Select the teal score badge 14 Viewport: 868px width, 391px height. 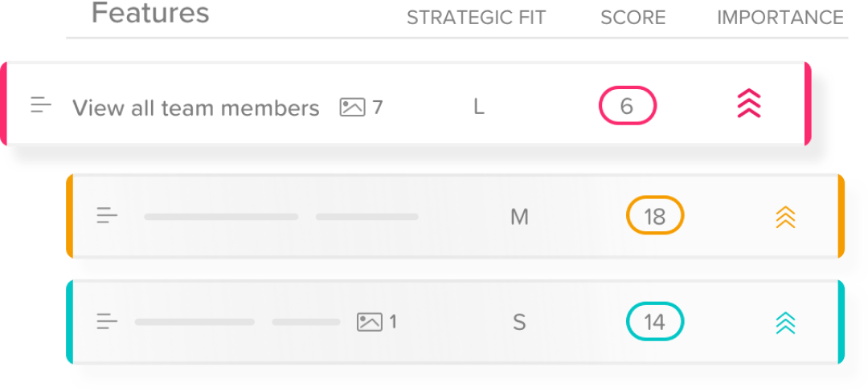[x=655, y=321]
